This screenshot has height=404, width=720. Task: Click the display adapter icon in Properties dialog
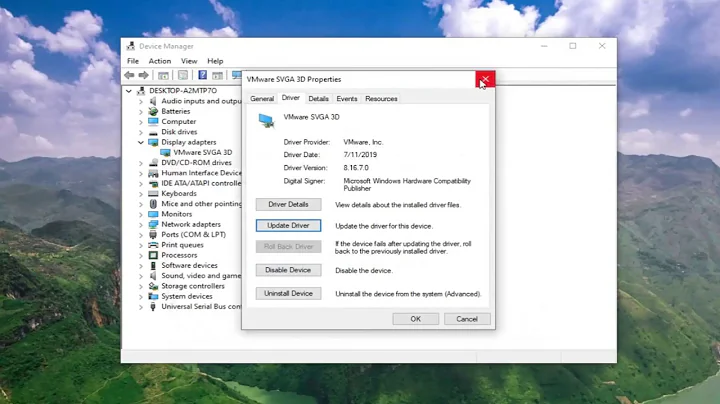point(266,121)
